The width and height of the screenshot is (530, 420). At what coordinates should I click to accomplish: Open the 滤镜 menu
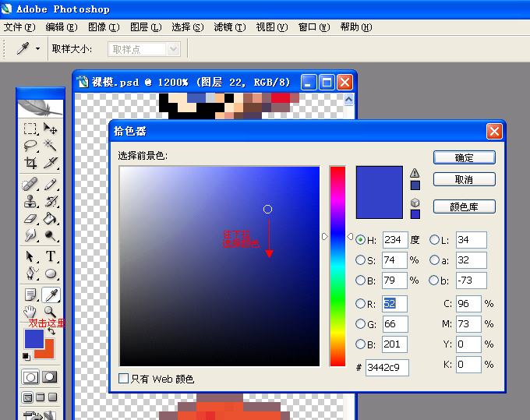[229, 26]
